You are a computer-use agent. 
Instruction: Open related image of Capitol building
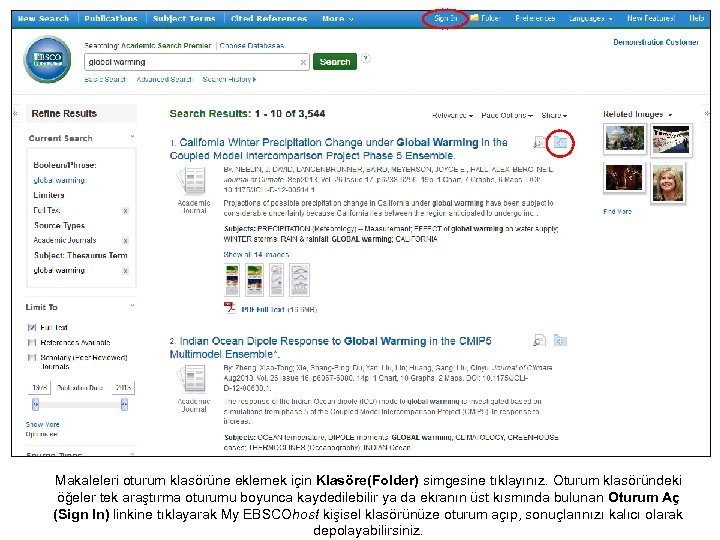[x=624, y=138]
